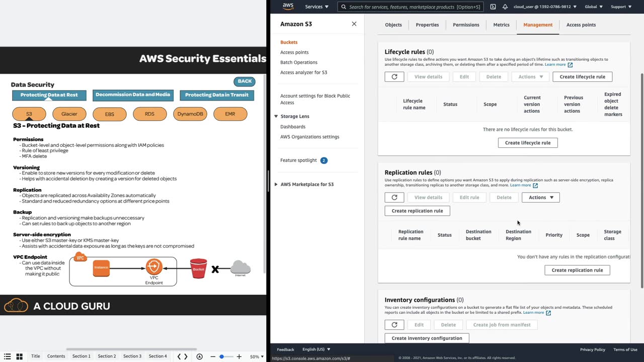Click the top Create lifecycle rule button
The width and height of the screenshot is (644, 362).
(x=583, y=76)
